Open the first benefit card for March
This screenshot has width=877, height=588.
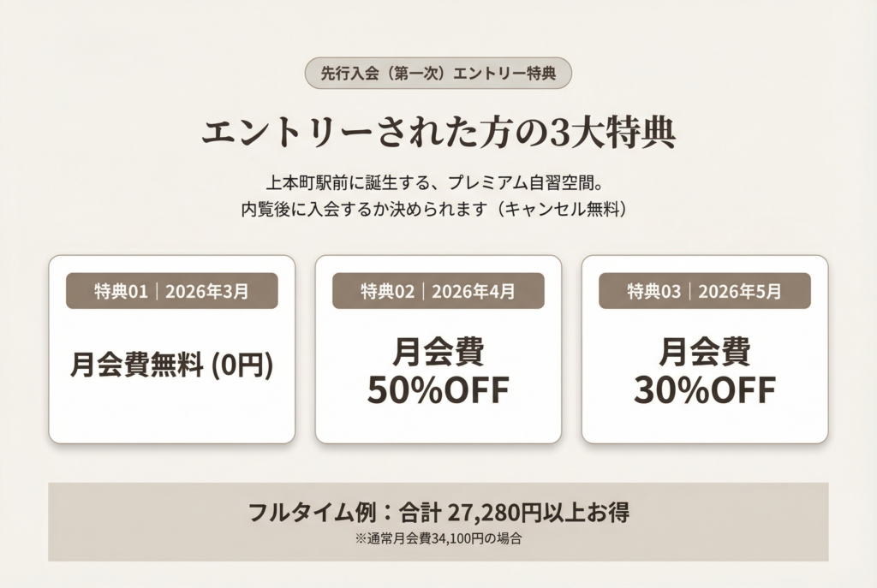pos(171,349)
